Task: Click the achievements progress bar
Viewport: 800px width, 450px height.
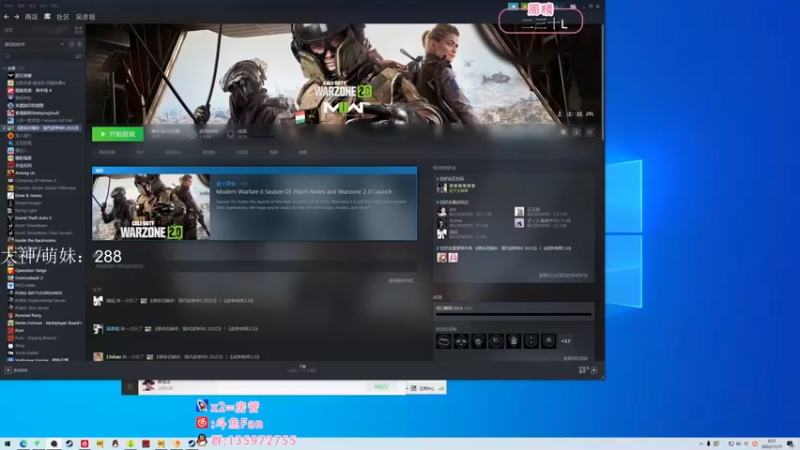Action: [x=514, y=314]
